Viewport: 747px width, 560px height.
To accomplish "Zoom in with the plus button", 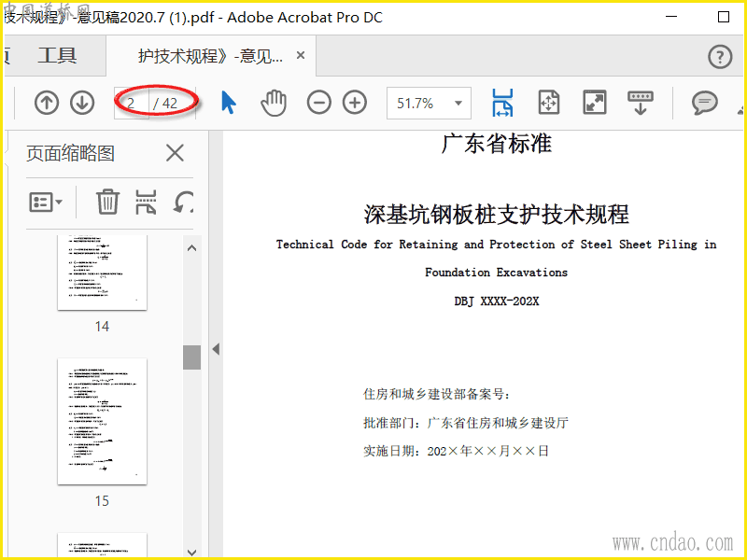I will point(355,103).
